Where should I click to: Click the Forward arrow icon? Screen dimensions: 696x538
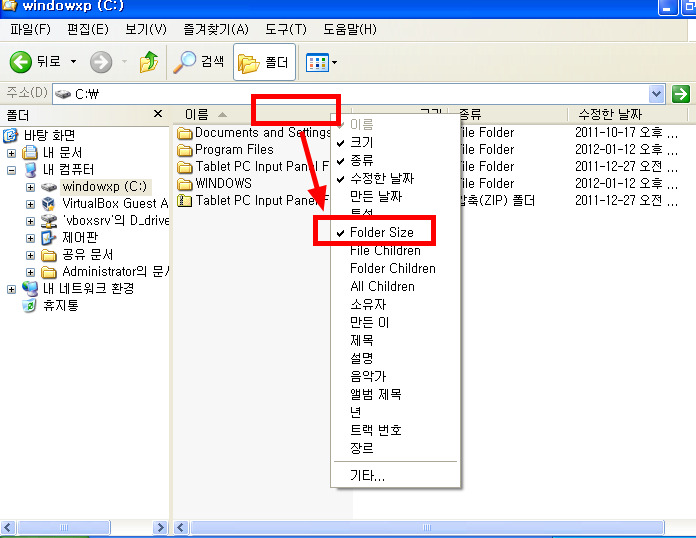[x=101, y=62]
